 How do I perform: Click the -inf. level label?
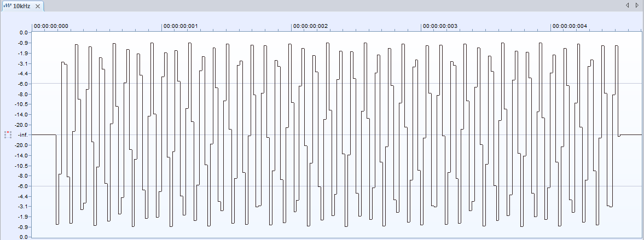click(22, 135)
